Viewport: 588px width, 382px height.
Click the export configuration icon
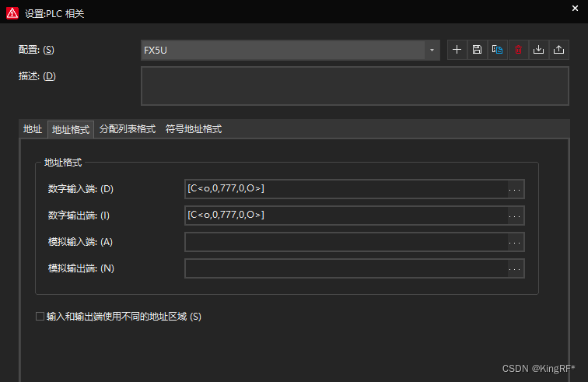[558, 50]
